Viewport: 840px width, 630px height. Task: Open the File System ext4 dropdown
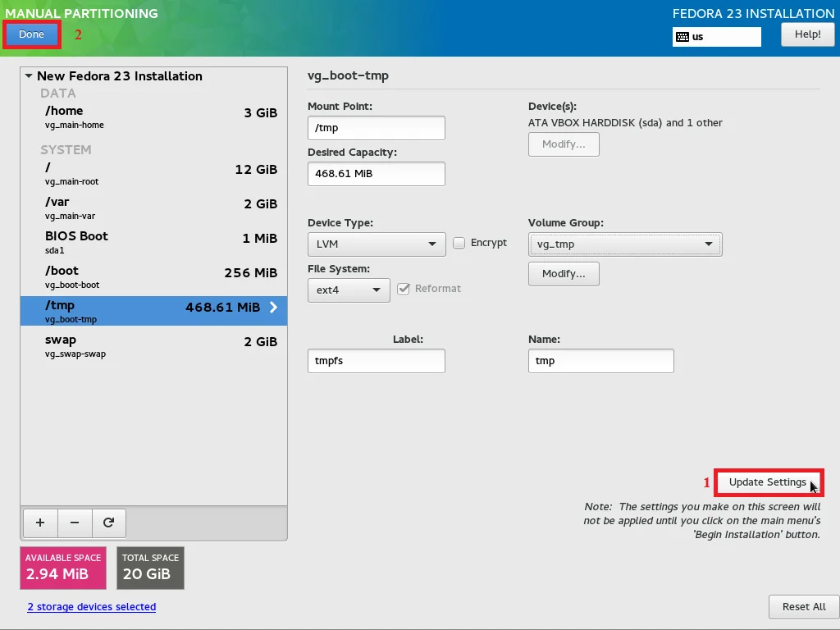[349, 290]
